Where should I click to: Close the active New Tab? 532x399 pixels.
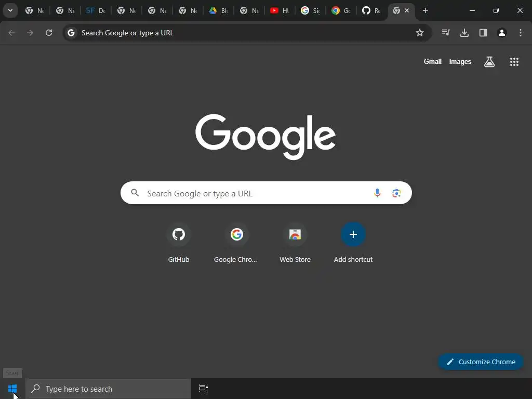click(407, 10)
